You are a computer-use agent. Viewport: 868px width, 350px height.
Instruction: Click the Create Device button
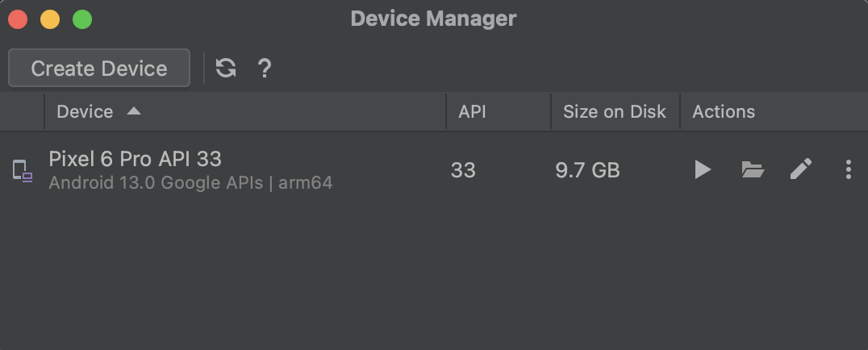(x=99, y=69)
